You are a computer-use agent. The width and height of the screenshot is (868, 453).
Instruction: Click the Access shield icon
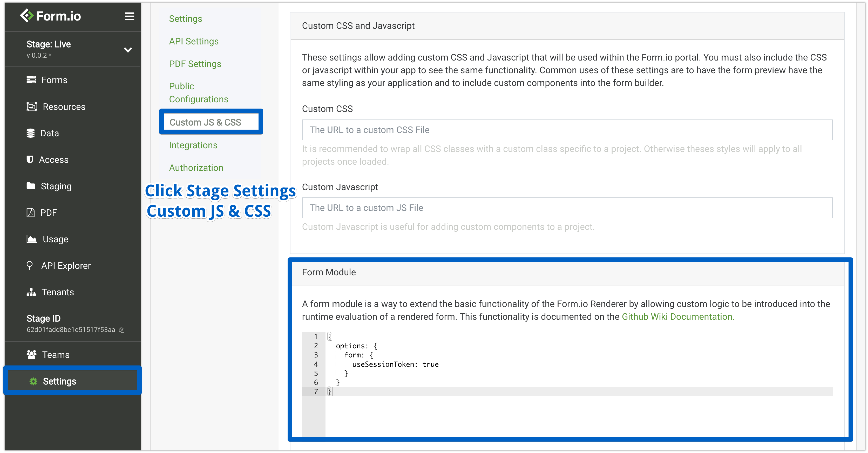click(x=30, y=159)
